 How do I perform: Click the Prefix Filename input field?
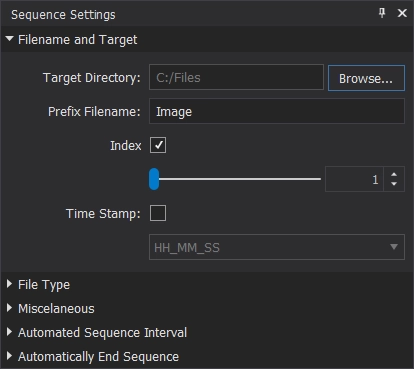[277, 111]
